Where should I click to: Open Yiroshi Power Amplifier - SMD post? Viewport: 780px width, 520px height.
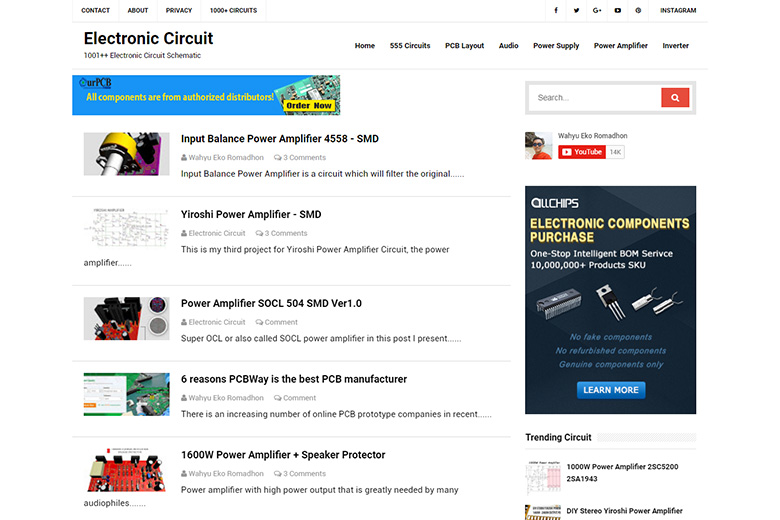coord(251,214)
